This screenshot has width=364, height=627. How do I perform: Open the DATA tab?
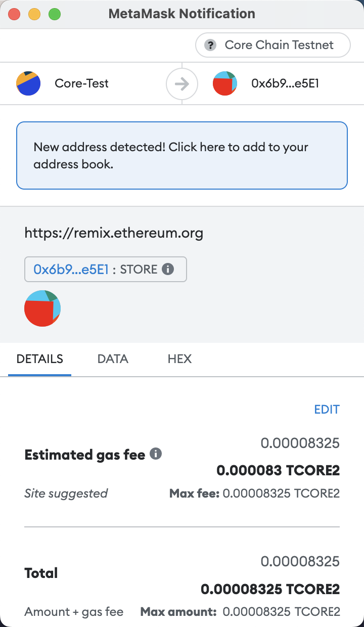(x=113, y=359)
